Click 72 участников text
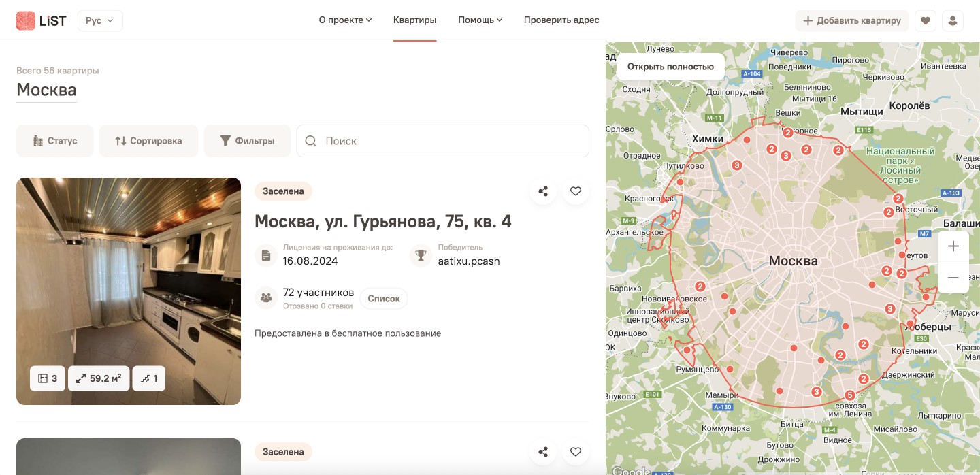Image resolution: width=980 pixels, height=475 pixels. coord(318,293)
